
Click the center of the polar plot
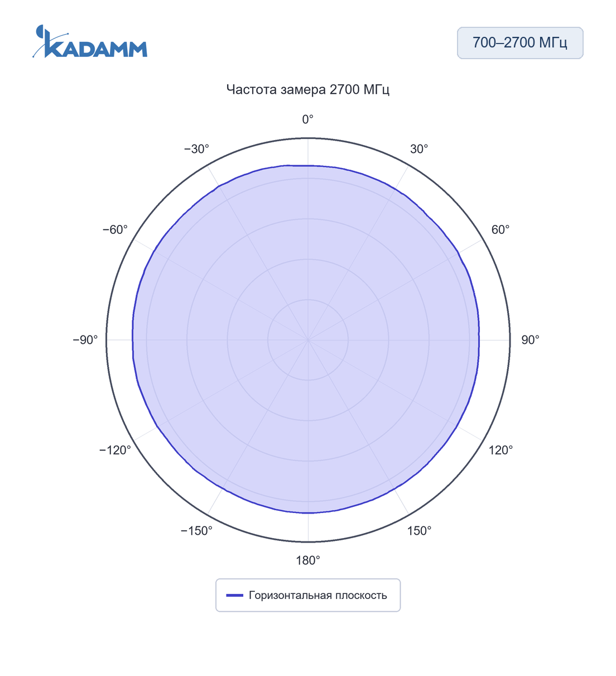click(308, 340)
